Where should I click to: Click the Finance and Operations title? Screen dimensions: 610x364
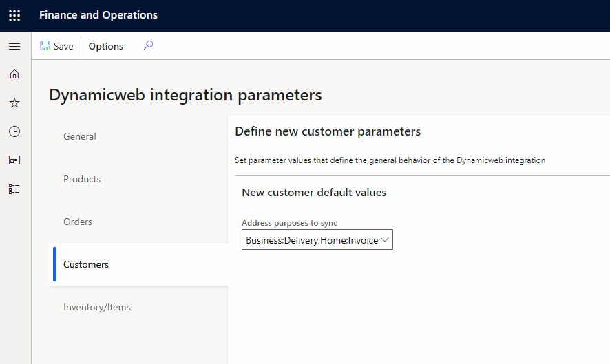[98, 15]
